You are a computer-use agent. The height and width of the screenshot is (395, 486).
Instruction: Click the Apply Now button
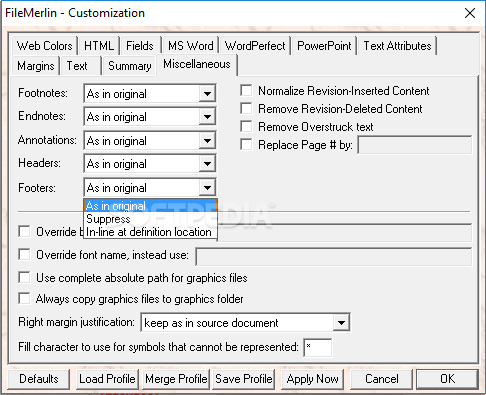[312, 379]
